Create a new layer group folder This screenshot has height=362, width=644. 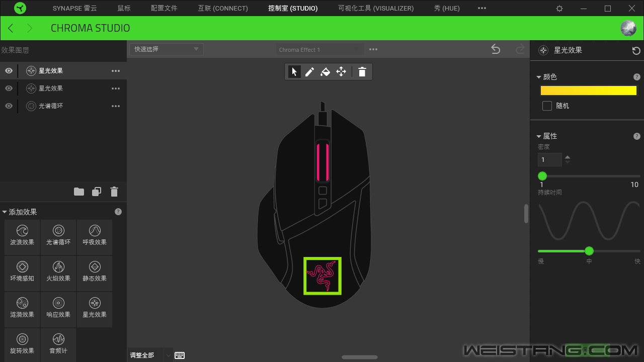(x=78, y=192)
